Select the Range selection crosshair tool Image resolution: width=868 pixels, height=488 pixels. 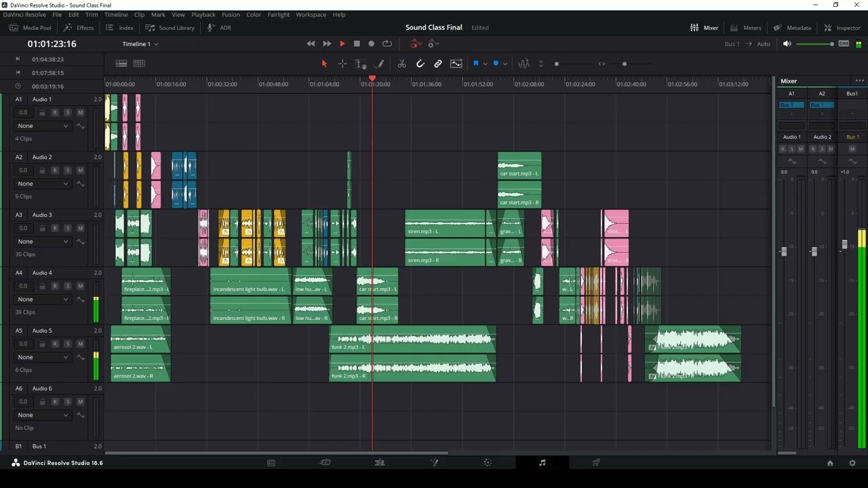(342, 64)
